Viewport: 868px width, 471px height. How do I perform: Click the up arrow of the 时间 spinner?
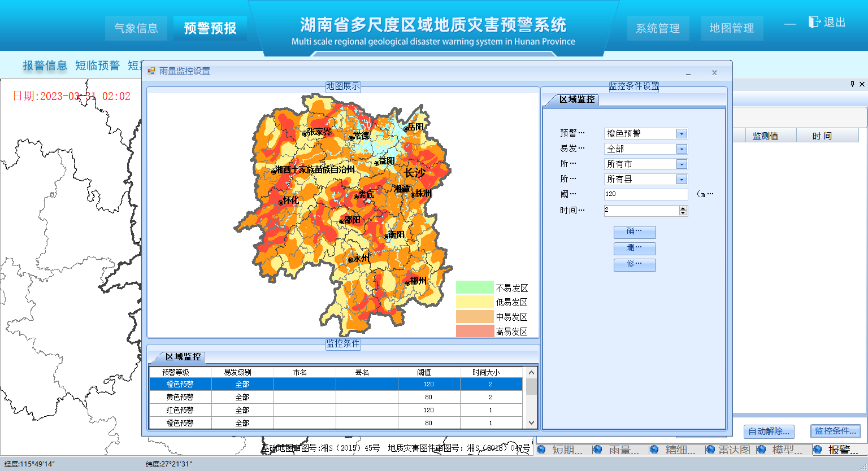(x=682, y=208)
